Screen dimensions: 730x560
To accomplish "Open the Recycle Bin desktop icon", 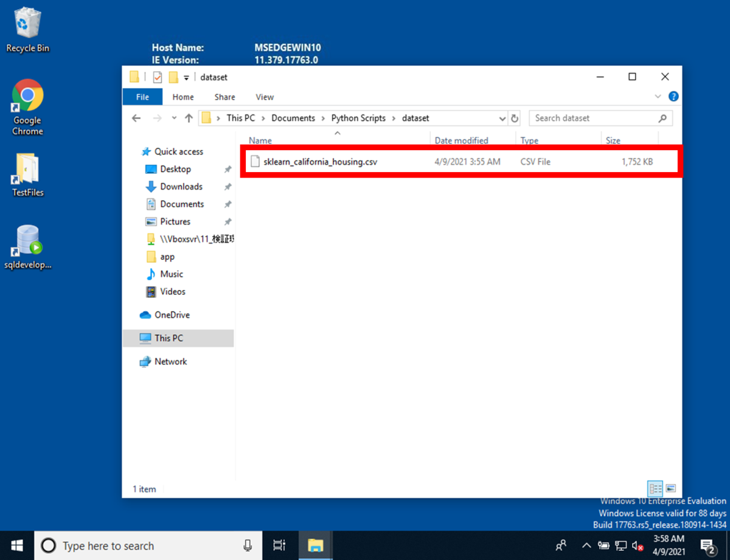I will [x=27, y=29].
